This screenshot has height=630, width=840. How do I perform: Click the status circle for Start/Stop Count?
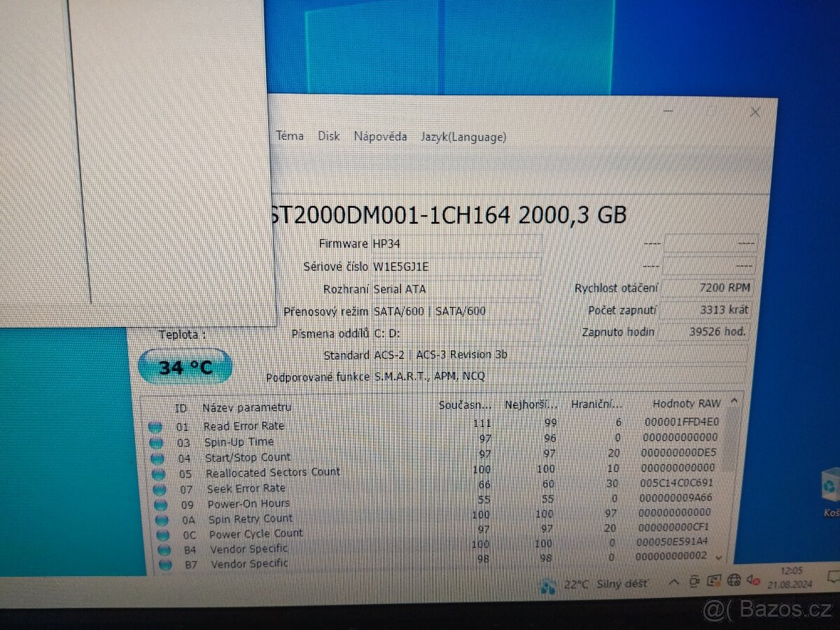tap(157, 458)
